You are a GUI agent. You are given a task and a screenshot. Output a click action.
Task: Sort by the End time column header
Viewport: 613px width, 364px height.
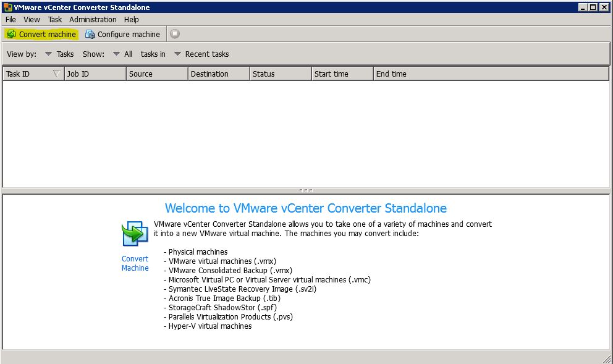pos(491,74)
